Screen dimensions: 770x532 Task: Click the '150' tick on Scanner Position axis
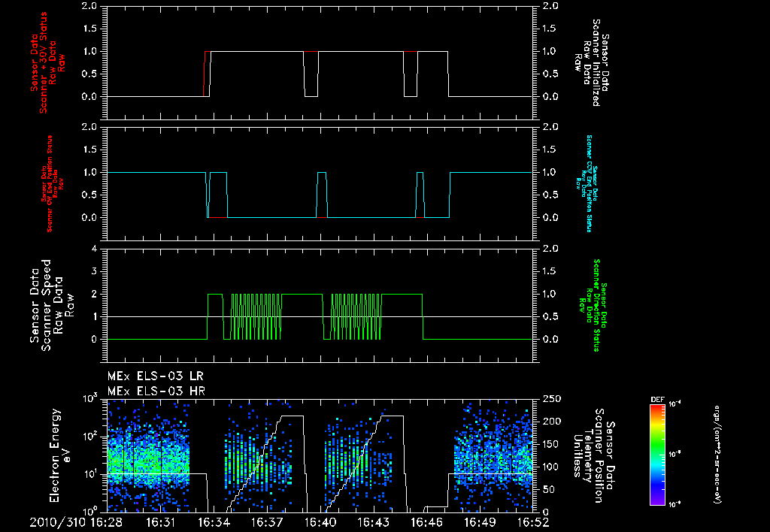(552, 444)
